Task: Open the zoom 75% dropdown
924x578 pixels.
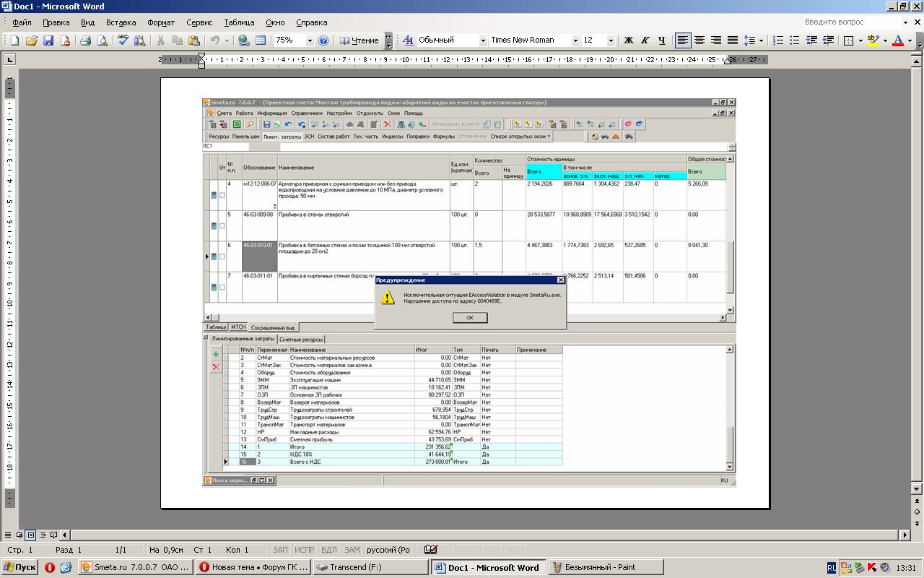Action: pyautogui.click(x=310, y=40)
